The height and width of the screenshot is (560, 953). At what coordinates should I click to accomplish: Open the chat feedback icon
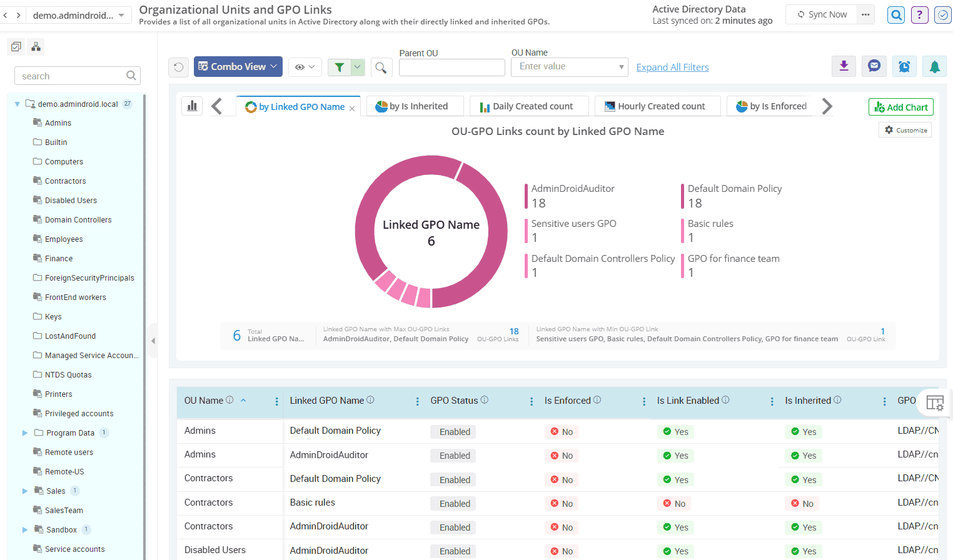(874, 66)
